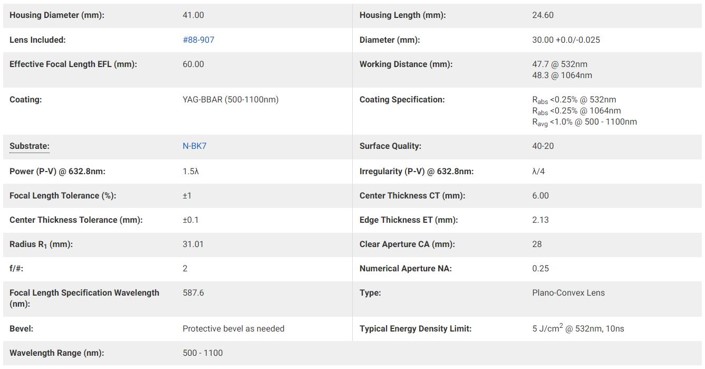Click the Numerical Aperture NA label

[x=406, y=268]
